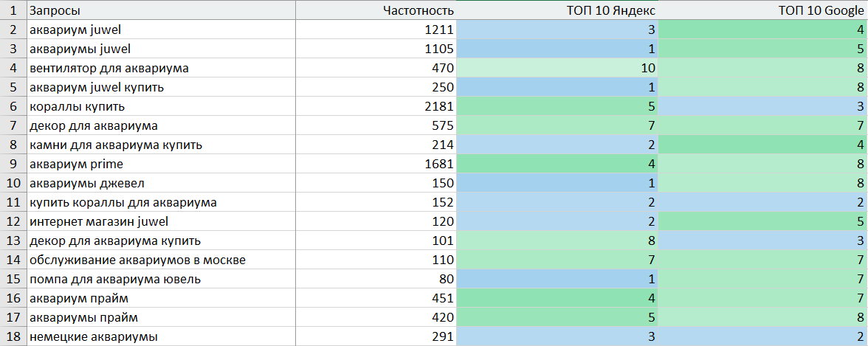Select the 'ТОП 10 Google' header cell

(762, 10)
